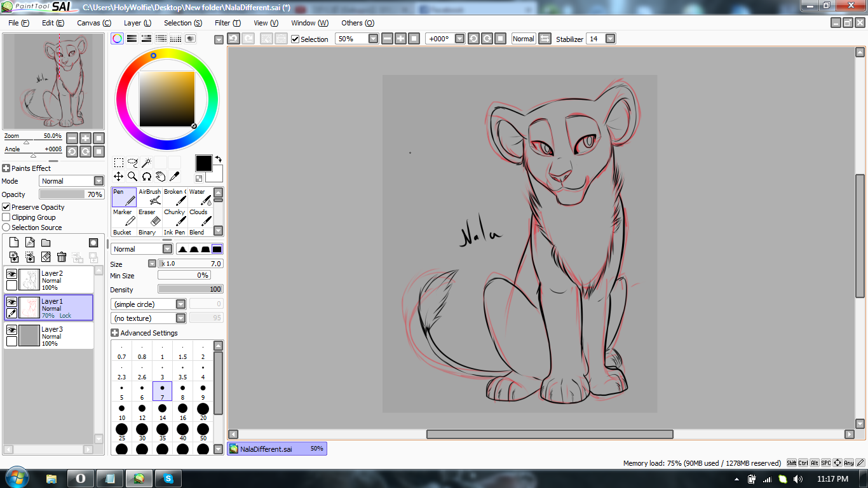Select brush size 3.5 preset
This screenshot has height=488, width=868.
pyautogui.click(x=182, y=370)
